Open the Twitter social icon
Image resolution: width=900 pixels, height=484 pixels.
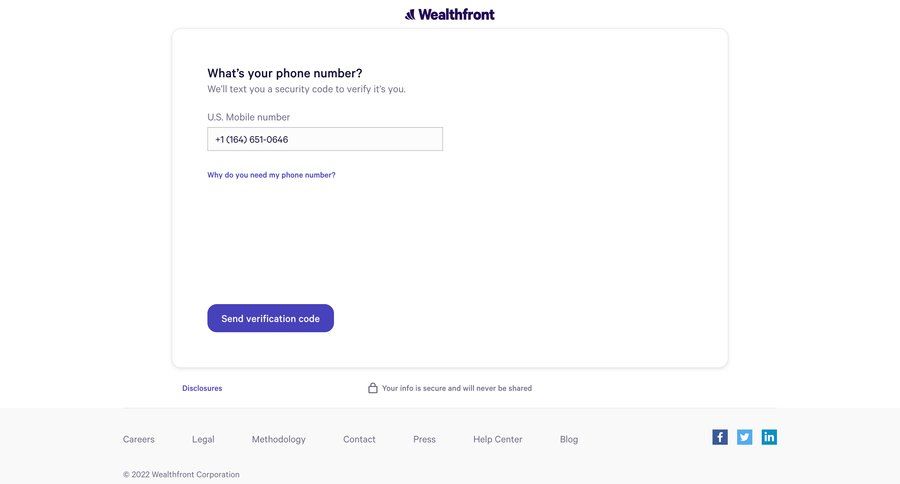745,437
